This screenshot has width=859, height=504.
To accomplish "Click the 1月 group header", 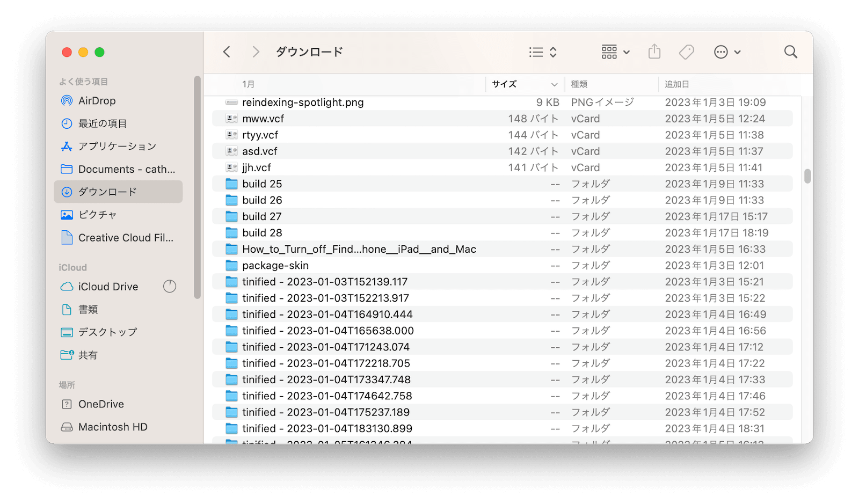I will click(248, 84).
